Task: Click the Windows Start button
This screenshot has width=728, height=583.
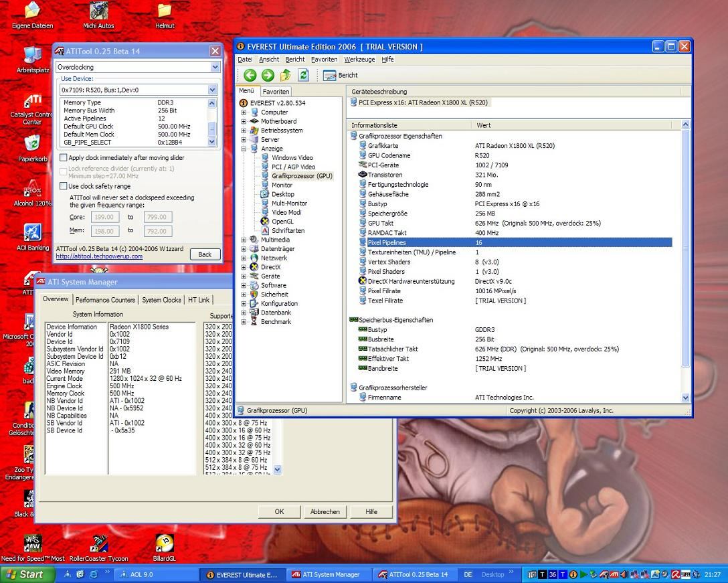Action: [x=27, y=575]
